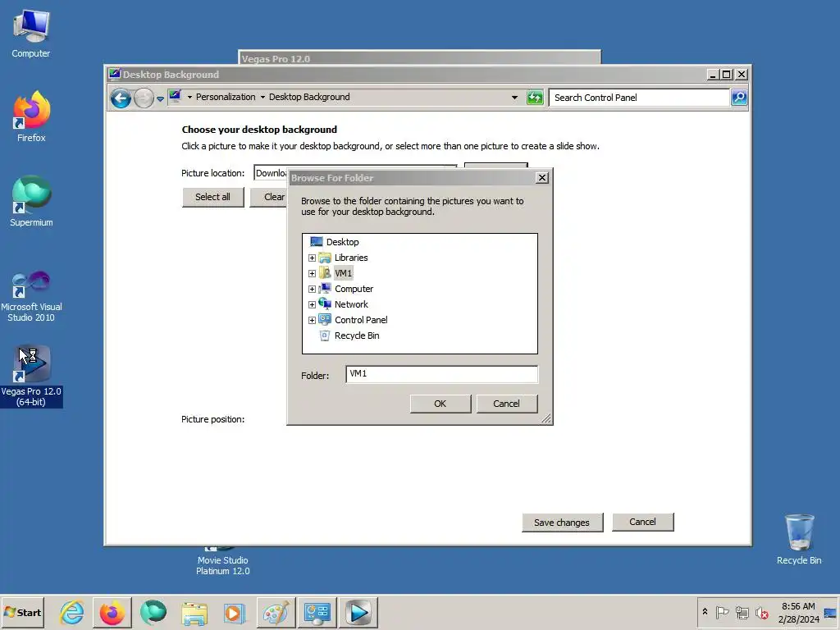Click the address bar refresh icon
Image resolution: width=840 pixels, height=630 pixels.
[535, 98]
